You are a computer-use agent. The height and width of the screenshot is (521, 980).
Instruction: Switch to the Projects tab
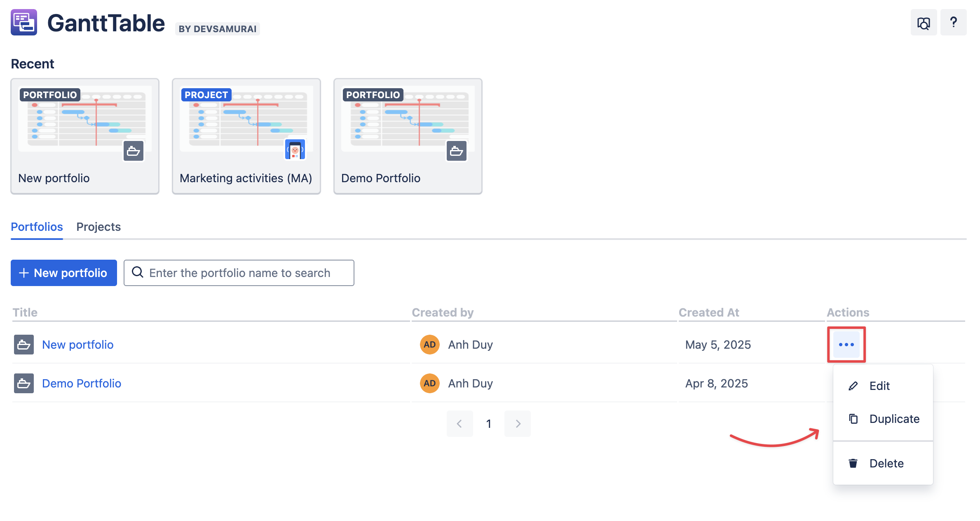pyautogui.click(x=98, y=227)
